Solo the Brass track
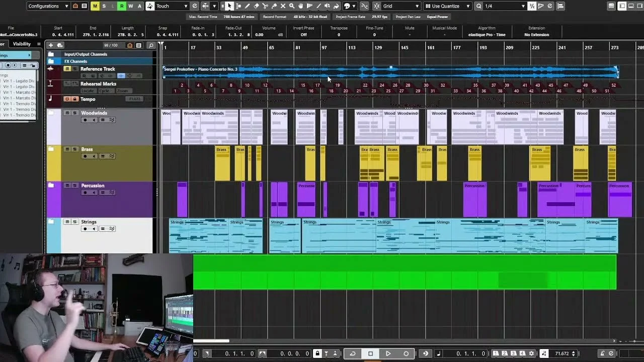The image size is (644, 362). click(x=75, y=149)
